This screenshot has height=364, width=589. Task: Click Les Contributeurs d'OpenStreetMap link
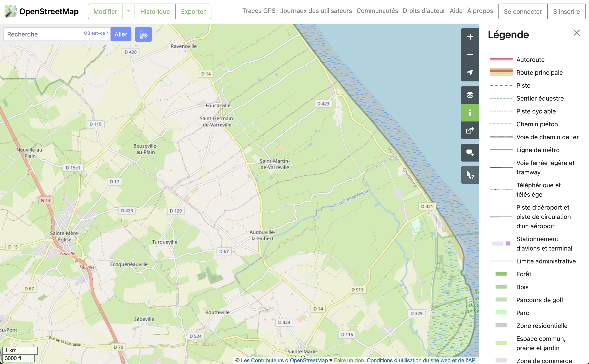coord(284,360)
